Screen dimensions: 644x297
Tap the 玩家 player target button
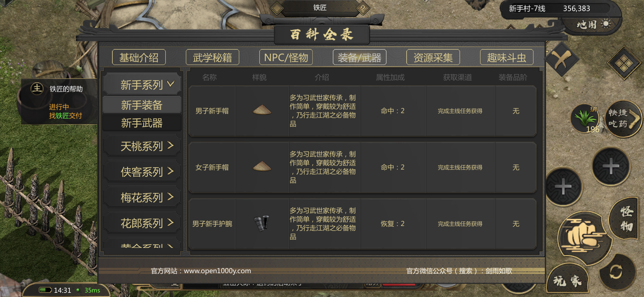pyautogui.click(x=568, y=281)
